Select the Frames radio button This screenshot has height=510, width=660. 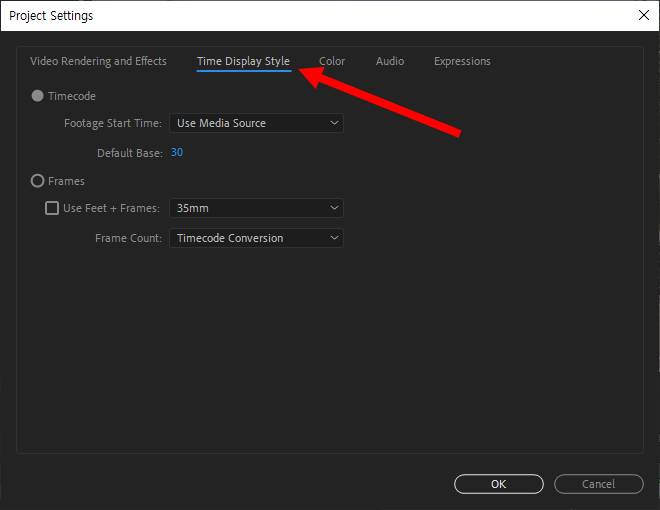(x=37, y=181)
